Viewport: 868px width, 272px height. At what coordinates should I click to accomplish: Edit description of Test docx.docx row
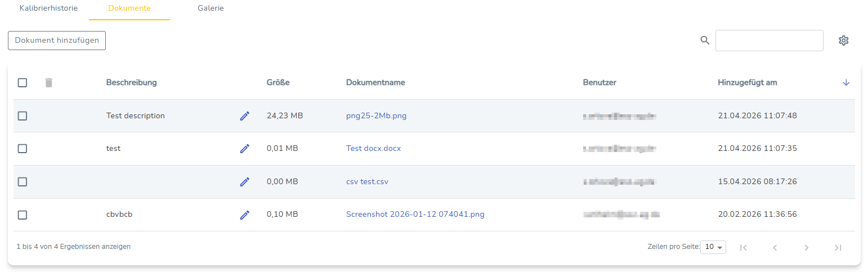(x=244, y=149)
